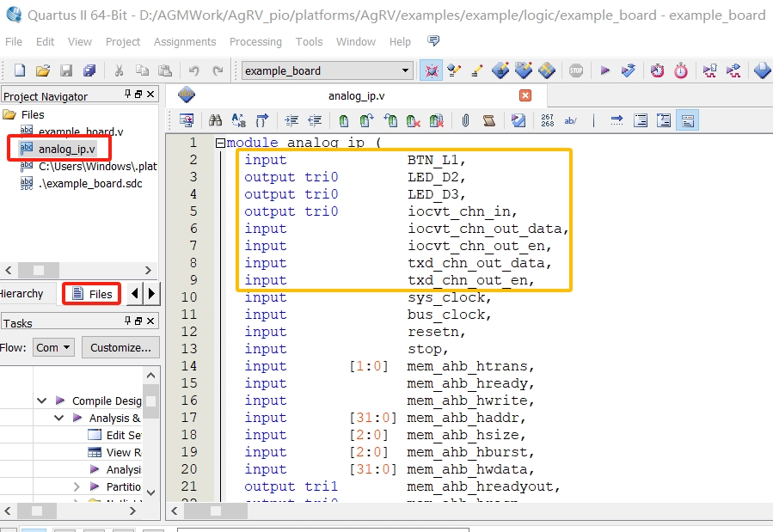Click the find matching braces icon

tap(262, 120)
